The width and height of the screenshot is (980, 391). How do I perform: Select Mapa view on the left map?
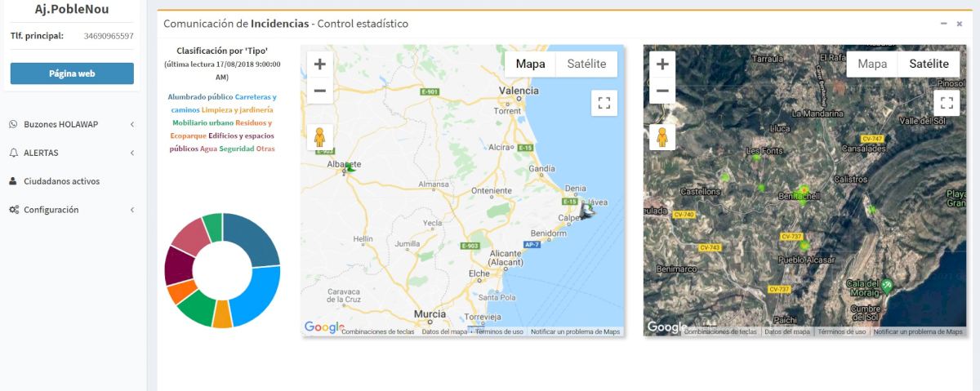[530, 64]
